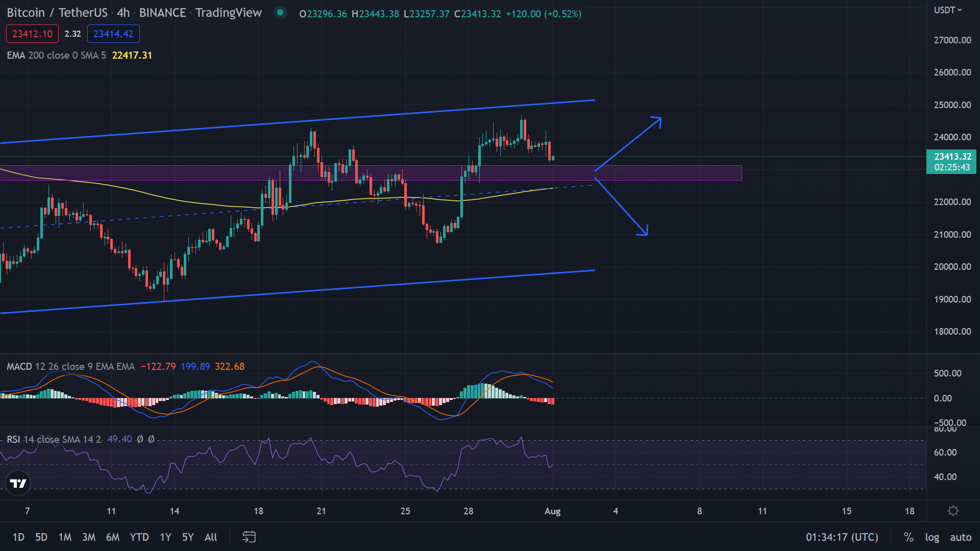Click the RSI null value symbols
The width and height of the screenshot is (980, 551).
(145, 439)
